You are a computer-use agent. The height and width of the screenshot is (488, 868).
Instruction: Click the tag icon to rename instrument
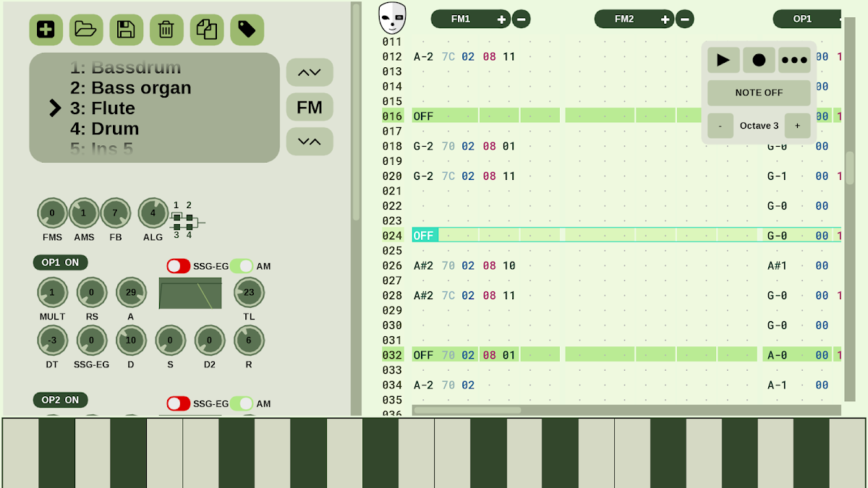[247, 30]
